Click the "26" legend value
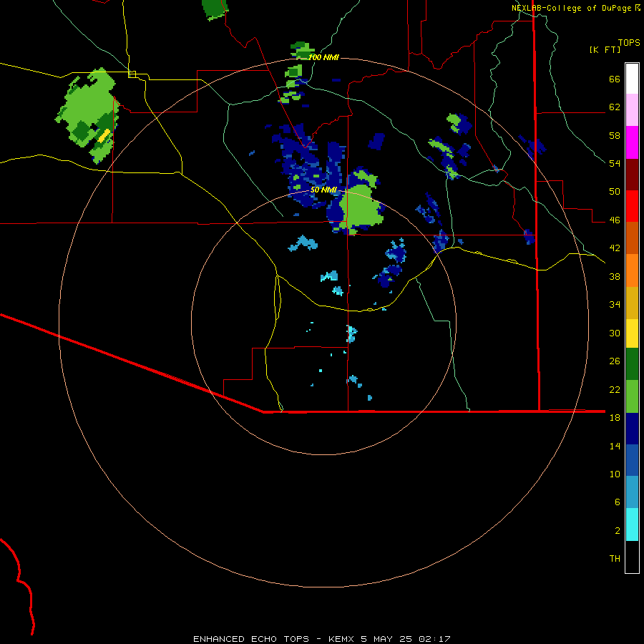This screenshot has height=644, width=644. (615, 361)
